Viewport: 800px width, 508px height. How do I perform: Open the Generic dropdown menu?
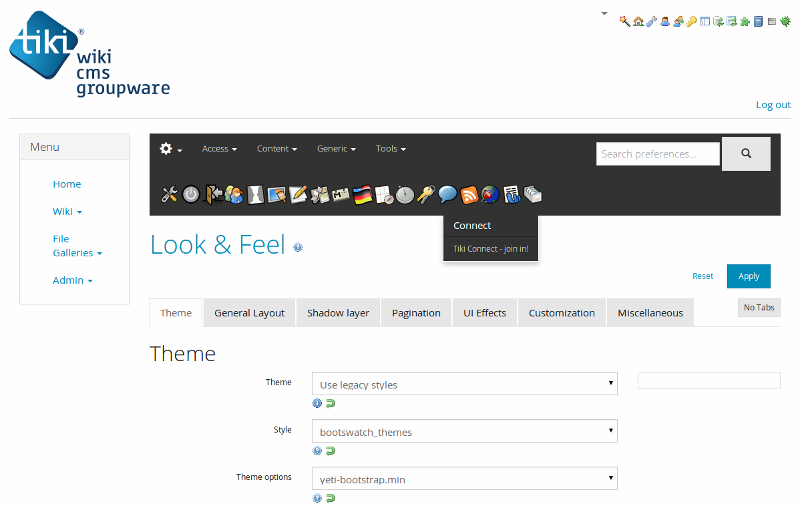tap(336, 149)
